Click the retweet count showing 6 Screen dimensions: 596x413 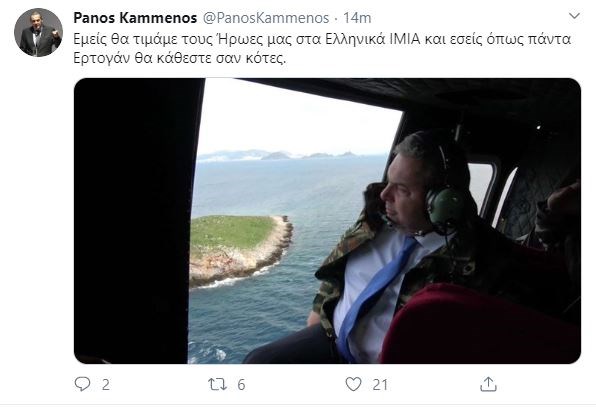[x=241, y=385]
